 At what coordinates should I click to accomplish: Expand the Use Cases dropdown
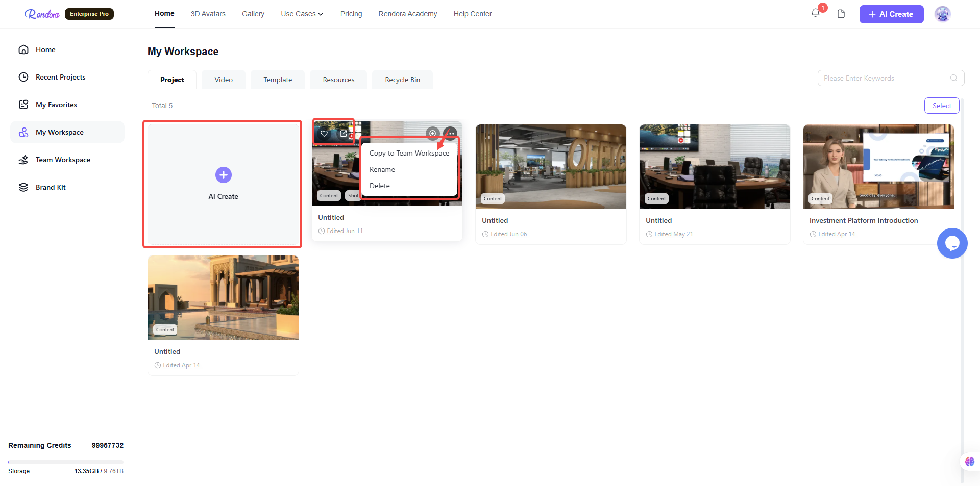tap(302, 14)
